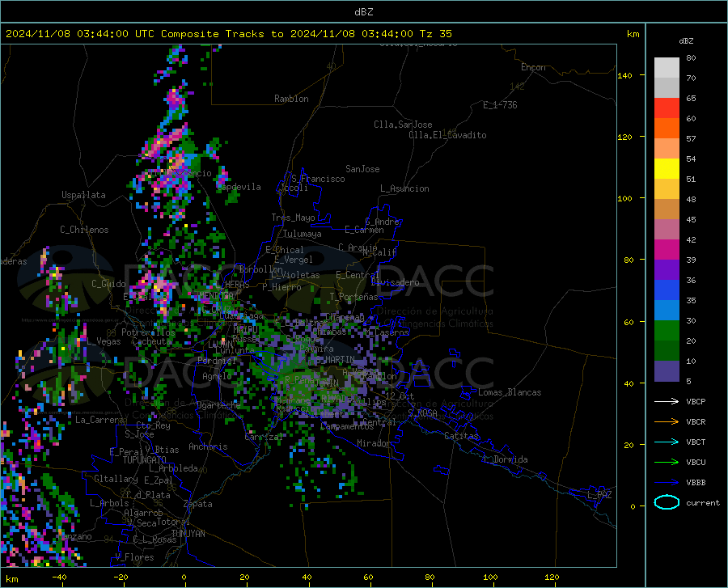The height and width of the screenshot is (588, 728).
Task: Click the 'C_Chilenos' place label
Action: pyautogui.click(x=84, y=230)
